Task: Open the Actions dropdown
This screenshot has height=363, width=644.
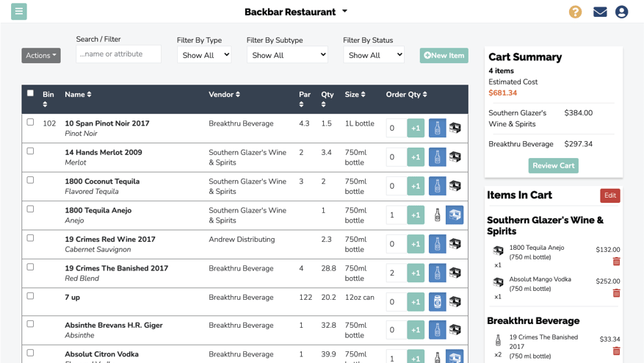Action: click(41, 56)
